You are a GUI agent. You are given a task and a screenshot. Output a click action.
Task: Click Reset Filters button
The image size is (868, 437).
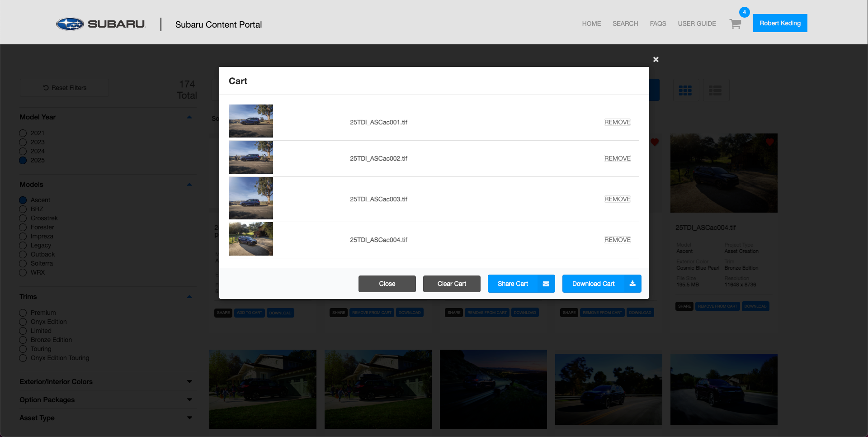coord(64,88)
